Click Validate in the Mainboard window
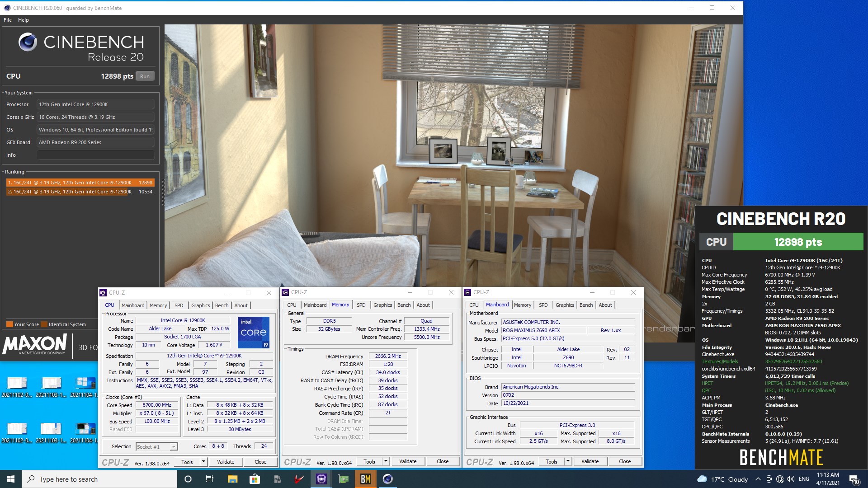Image resolution: width=868 pixels, height=488 pixels. coord(590,461)
